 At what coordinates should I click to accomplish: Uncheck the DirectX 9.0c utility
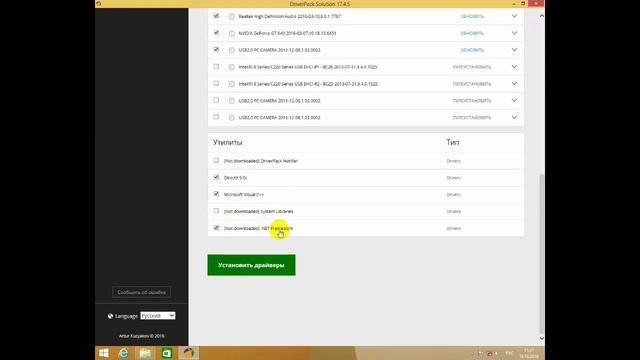click(x=216, y=177)
